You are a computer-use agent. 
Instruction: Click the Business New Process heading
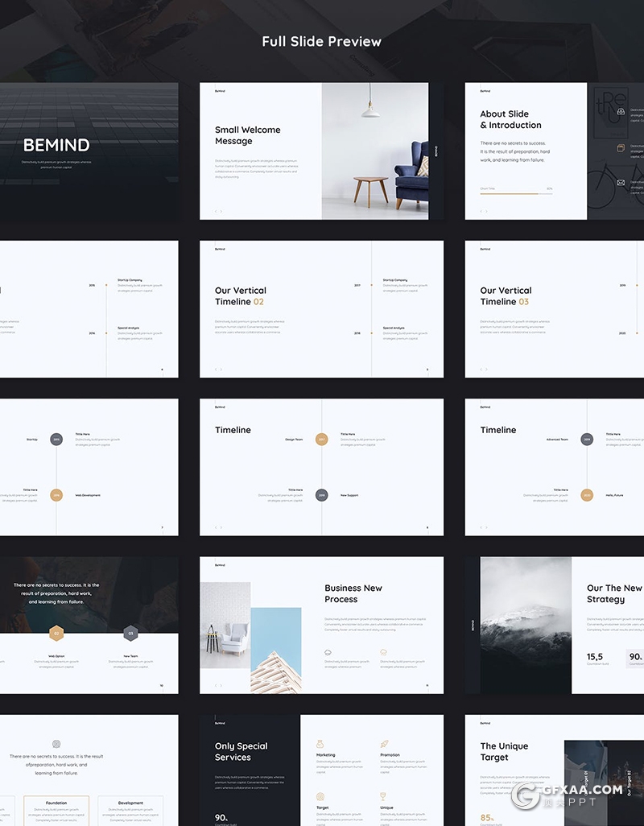click(353, 593)
